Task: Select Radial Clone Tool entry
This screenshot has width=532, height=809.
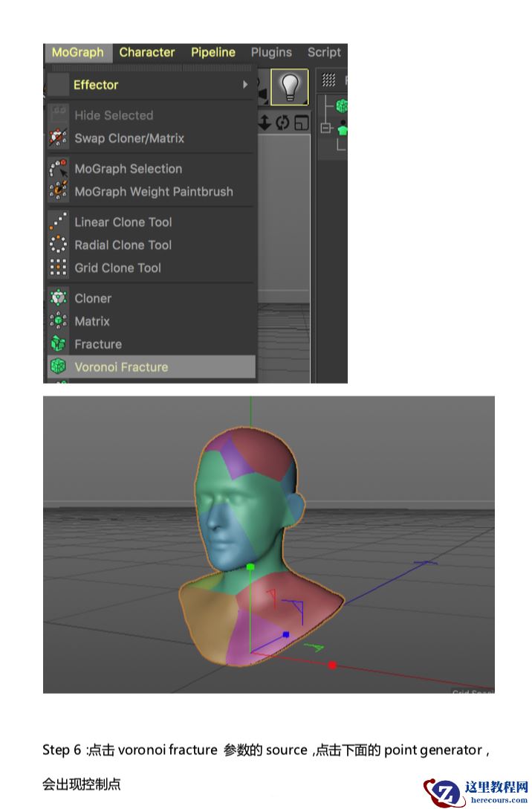Action: 151,245
